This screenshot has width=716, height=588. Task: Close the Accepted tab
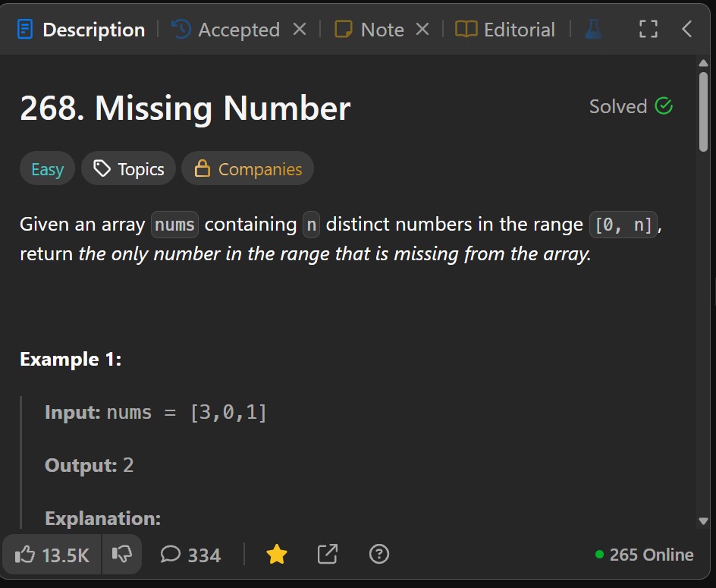(x=300, y=30)
